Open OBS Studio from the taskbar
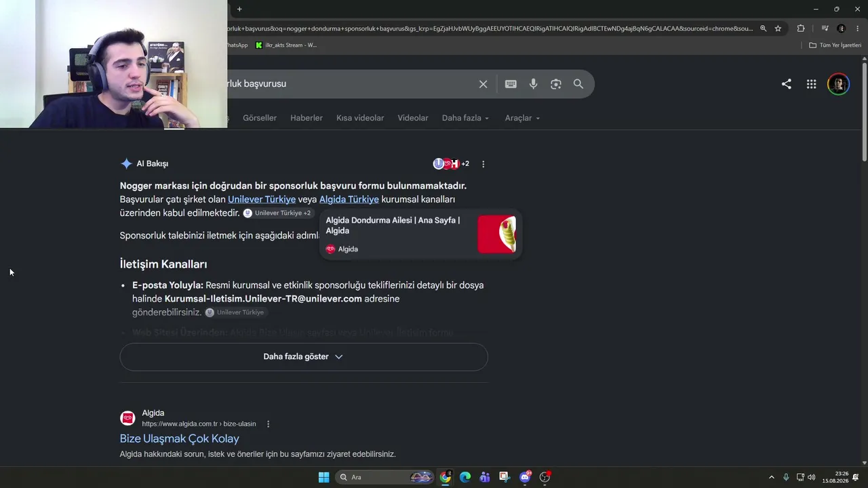Screen dimensions: 868x488 [x=545, y=477]
